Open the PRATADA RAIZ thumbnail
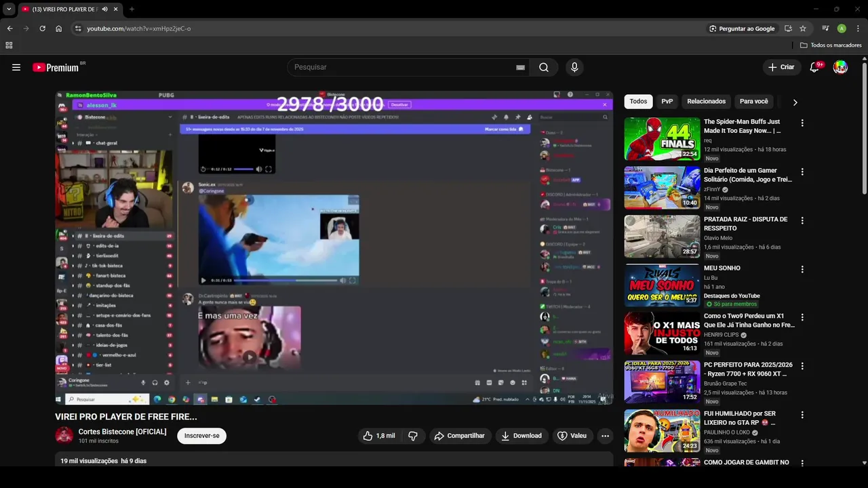This screenshot has height=488, width=868. [662, 237]
